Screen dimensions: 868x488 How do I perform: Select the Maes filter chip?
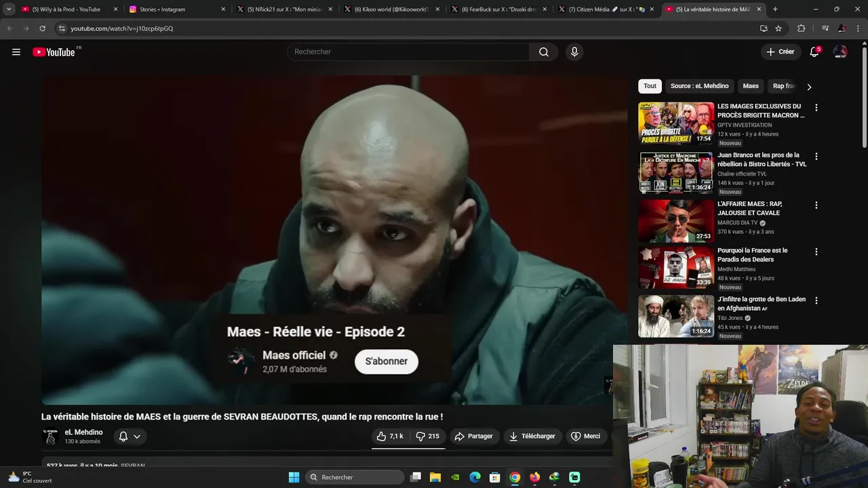[751, 86]
